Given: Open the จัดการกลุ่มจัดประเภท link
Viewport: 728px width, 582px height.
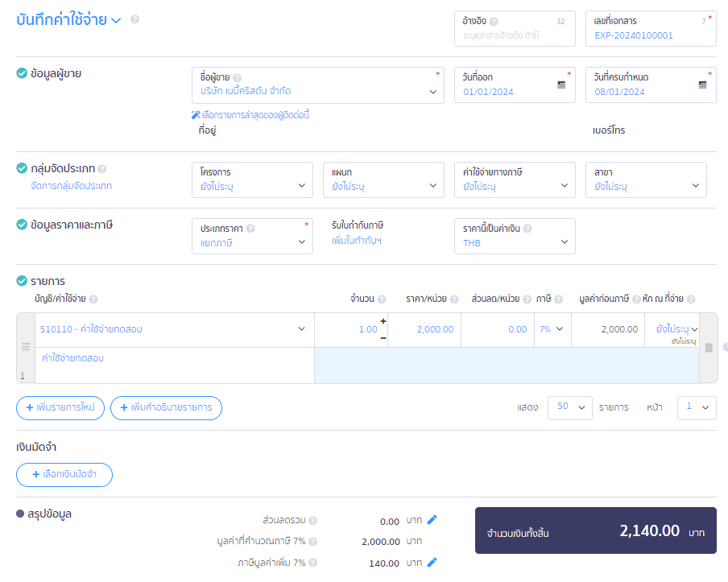Looking at the screenshot, I should (71, 186).
